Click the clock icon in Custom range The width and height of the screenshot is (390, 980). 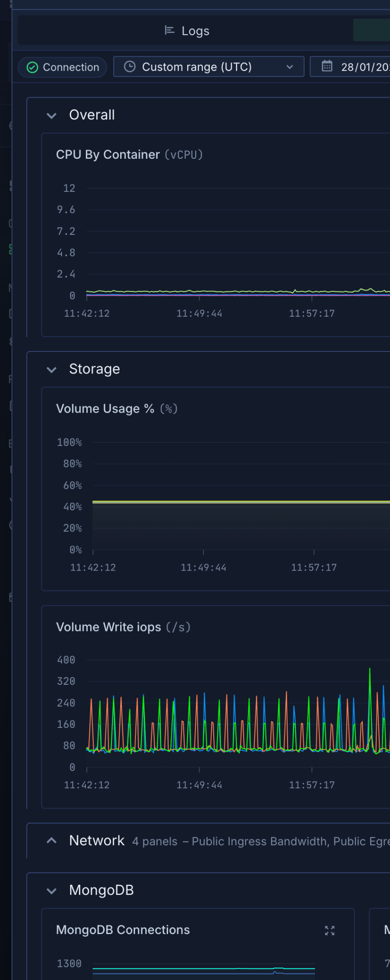(x=130, y=67)
